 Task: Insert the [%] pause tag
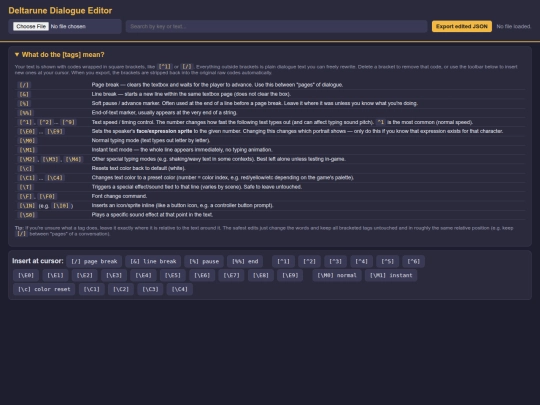pos(204,261)
